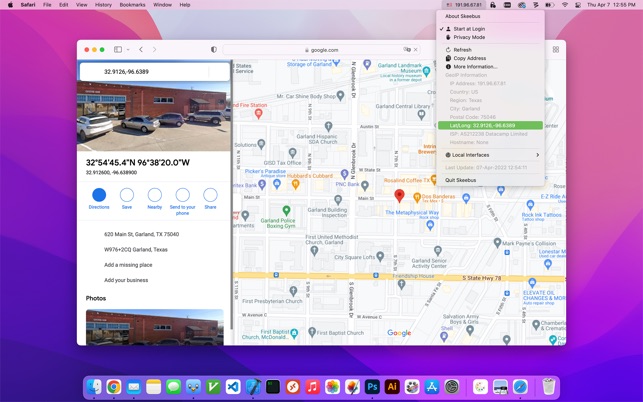Go forward in Safari

tap(155, 50)
